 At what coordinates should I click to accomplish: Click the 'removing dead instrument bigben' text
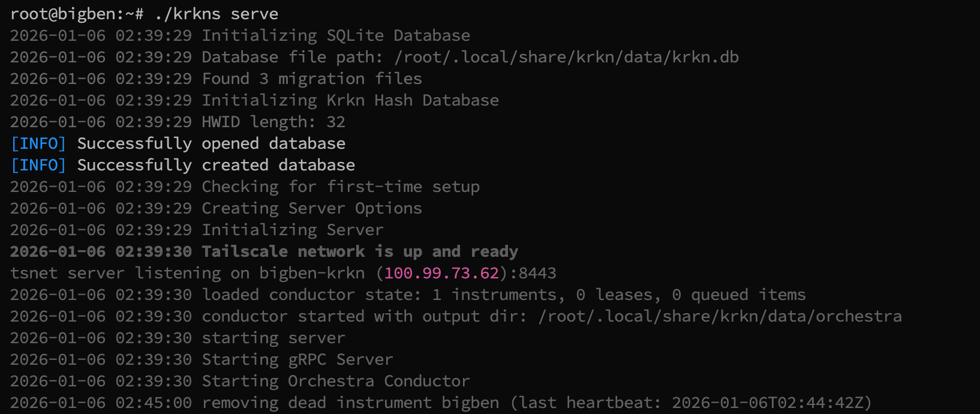[350, 403]
